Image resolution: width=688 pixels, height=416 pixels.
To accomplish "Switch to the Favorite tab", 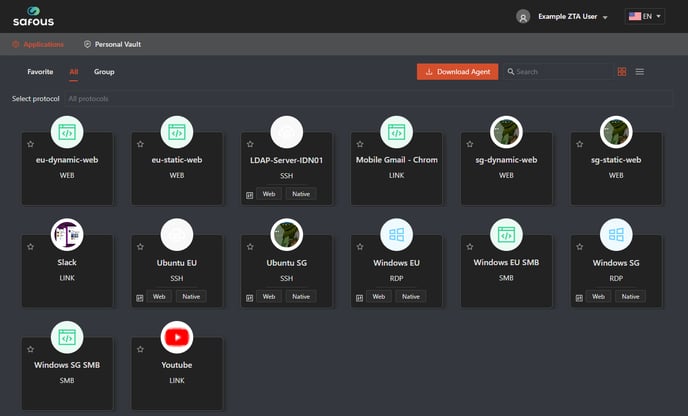I will (x=40, y=72).
